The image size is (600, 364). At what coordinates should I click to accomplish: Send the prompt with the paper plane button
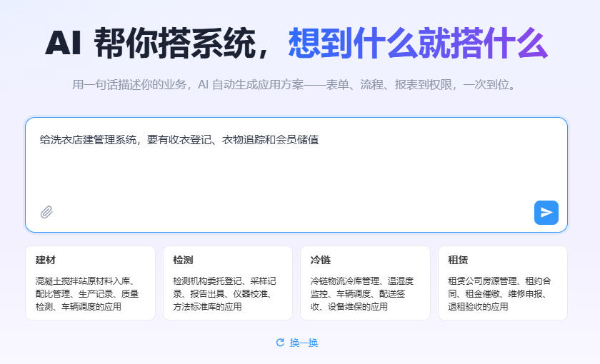(x=546, y=213)
